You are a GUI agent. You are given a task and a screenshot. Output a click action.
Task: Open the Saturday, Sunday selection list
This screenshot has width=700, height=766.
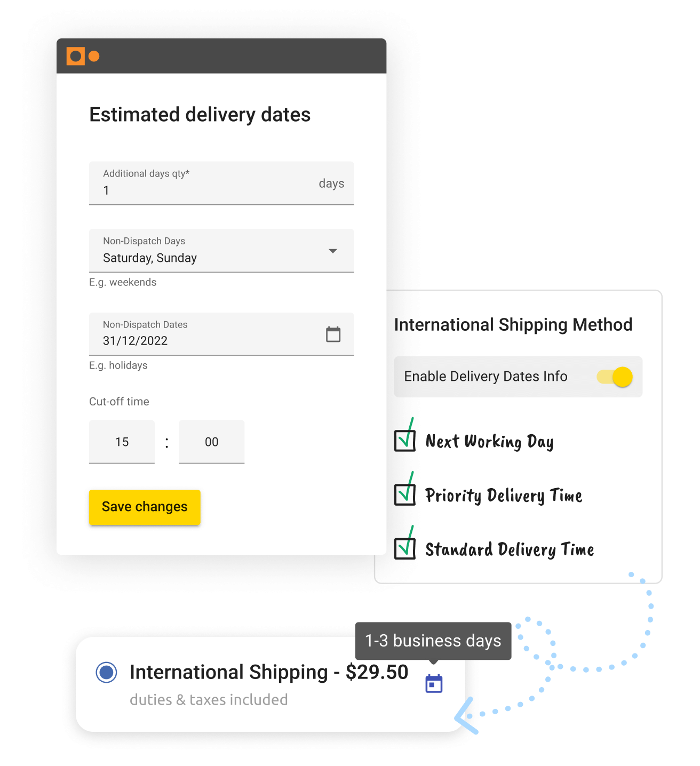click(213, 258)
